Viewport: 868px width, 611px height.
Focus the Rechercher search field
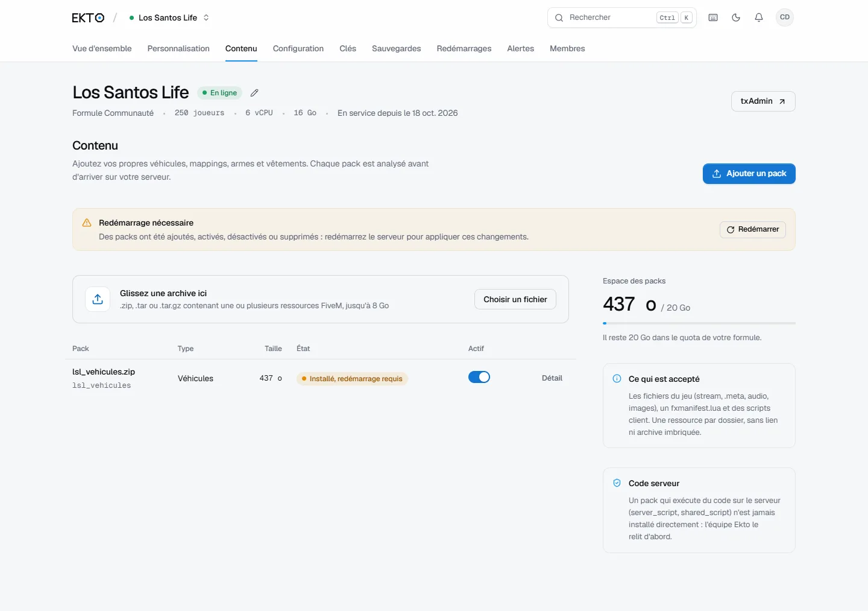pos(622,17)
